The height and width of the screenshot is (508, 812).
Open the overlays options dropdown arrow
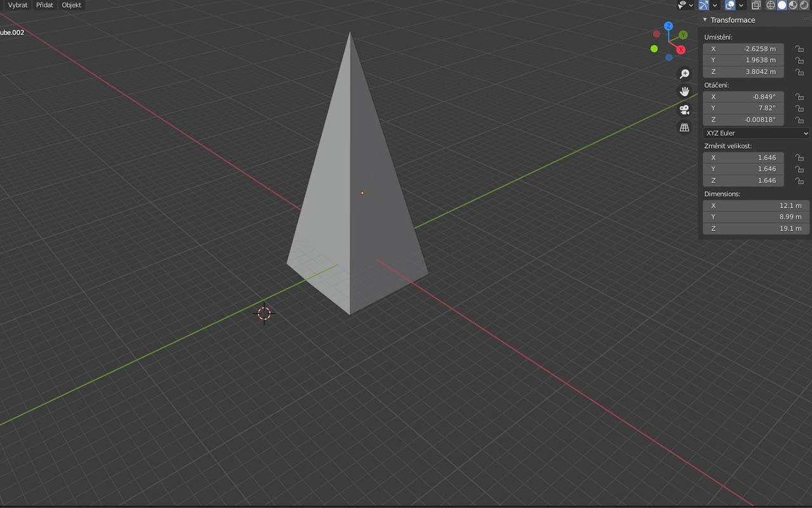(x=742, y=5)
